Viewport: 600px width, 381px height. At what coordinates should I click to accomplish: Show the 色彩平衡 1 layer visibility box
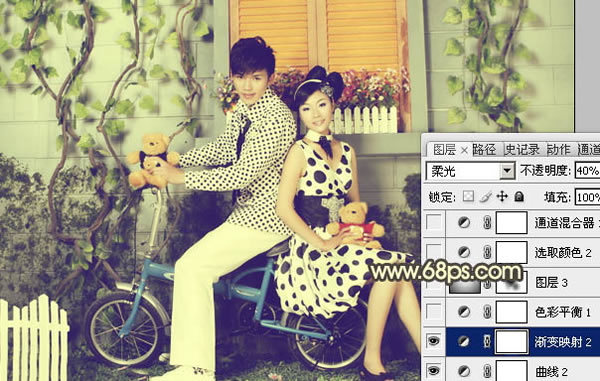[434, 312]
